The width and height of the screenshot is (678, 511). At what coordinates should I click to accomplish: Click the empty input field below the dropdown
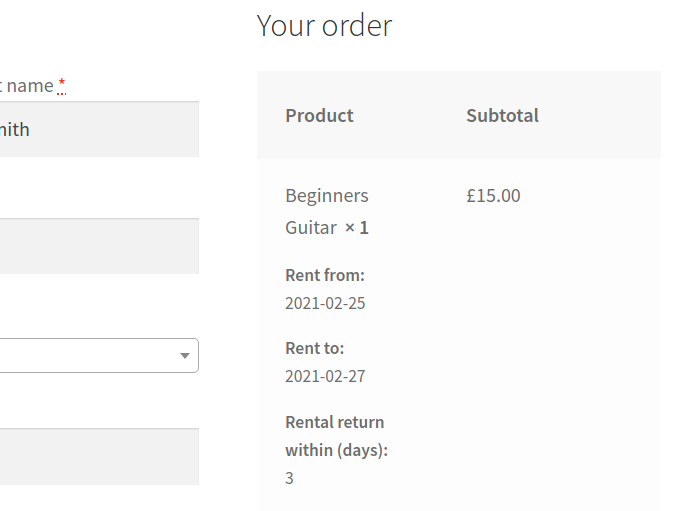coord(98,457)
